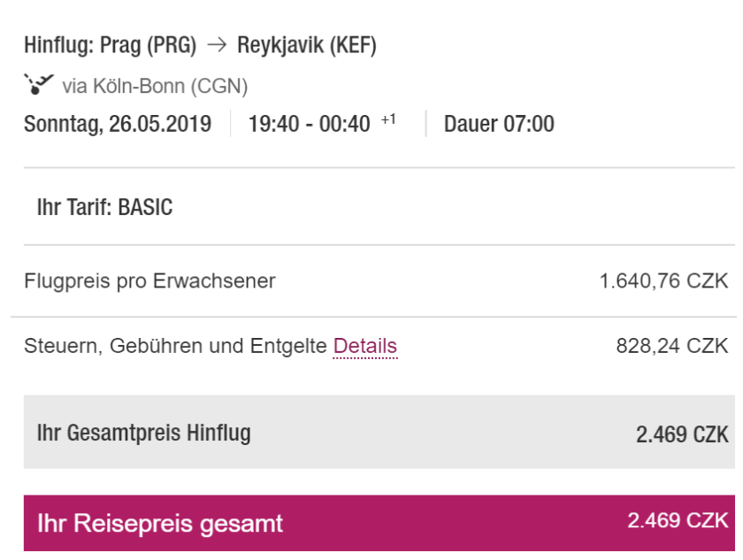Select the Reykjavik (KEF) destination text
Screen dimensions: 743x560
coord(306,46)
